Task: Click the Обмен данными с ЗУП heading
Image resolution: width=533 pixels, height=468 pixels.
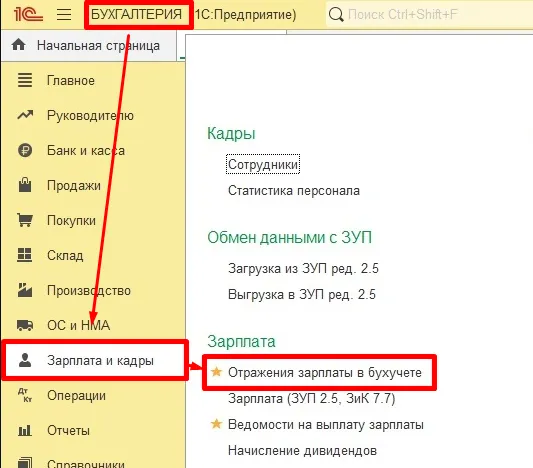Action: tap(289, 237)
